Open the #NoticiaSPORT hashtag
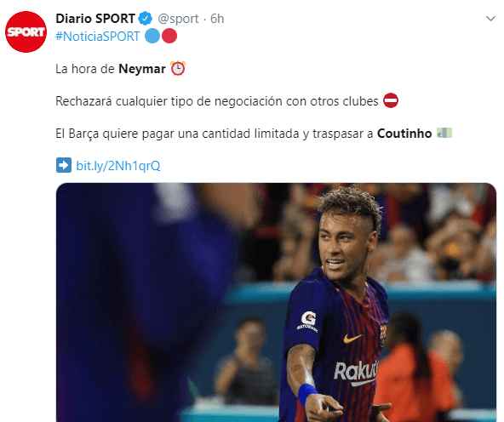Screen dimensions: 504x422 pos(98,37)
